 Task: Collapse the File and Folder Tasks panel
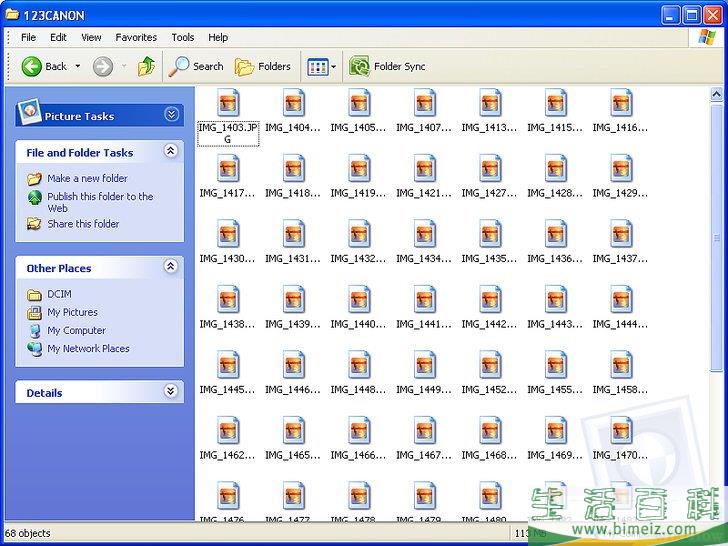pyautogui.click(x=171, y=152)
